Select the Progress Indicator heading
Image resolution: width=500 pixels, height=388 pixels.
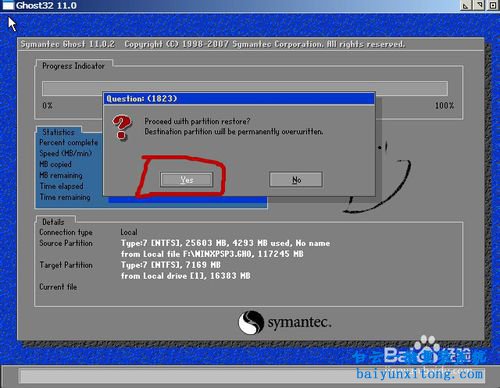click(x=73, y=66)
